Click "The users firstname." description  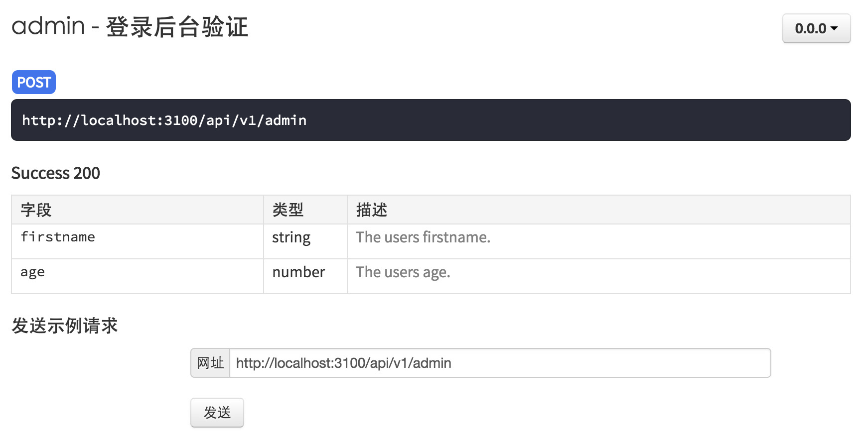point(423,237)
